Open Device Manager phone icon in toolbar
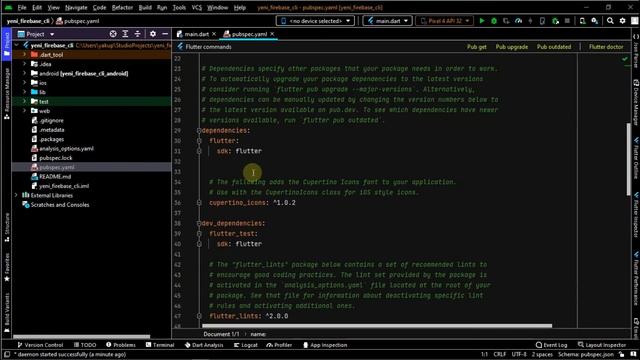 tap(582, 21)
